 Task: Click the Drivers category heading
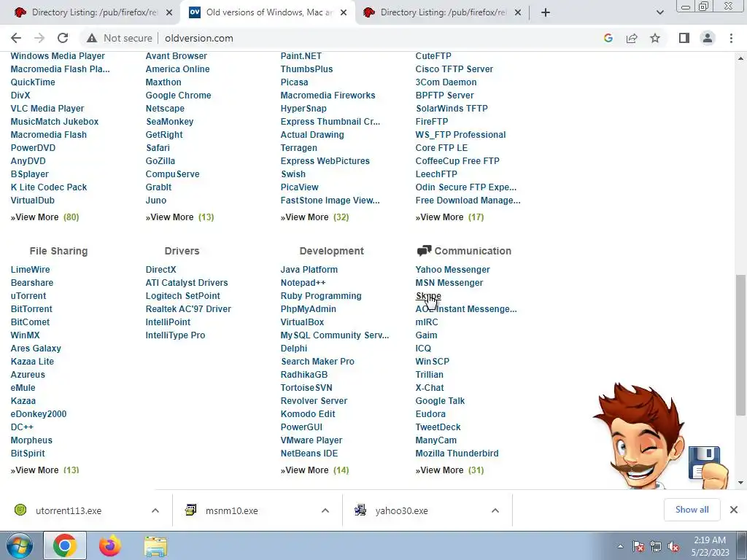[182, 251]
